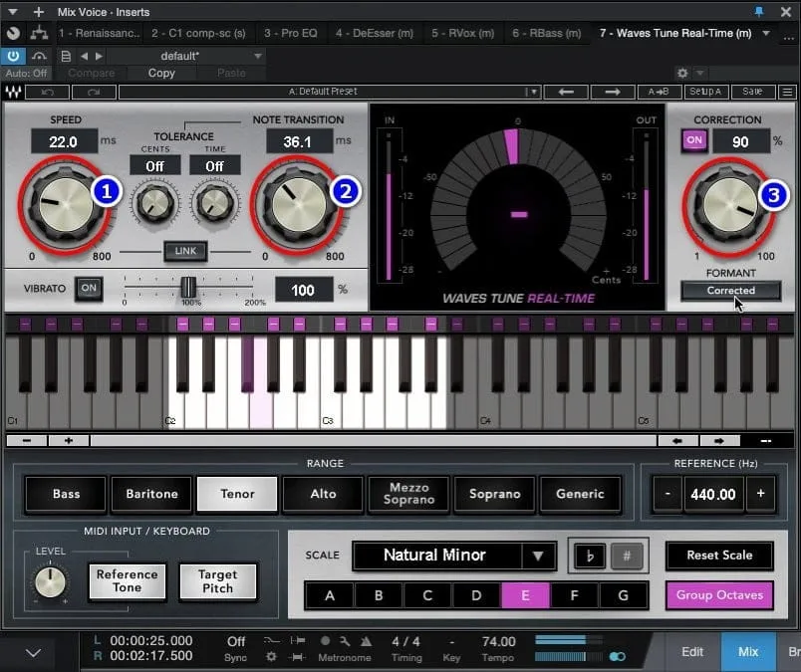This screenshot has height=672, width=801.
Task: Switch setup with Setup A button
Action: [x=705, y=92]
